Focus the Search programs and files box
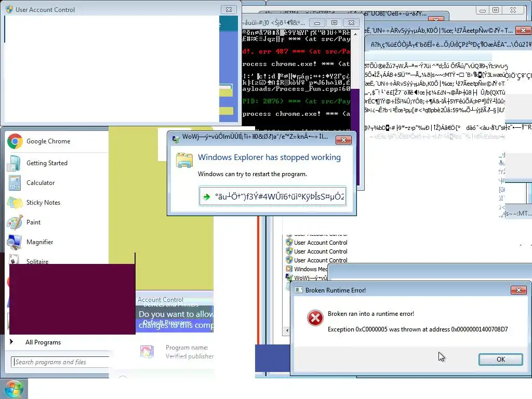Viewport: 532px width, 399px height. click(60, 362)
